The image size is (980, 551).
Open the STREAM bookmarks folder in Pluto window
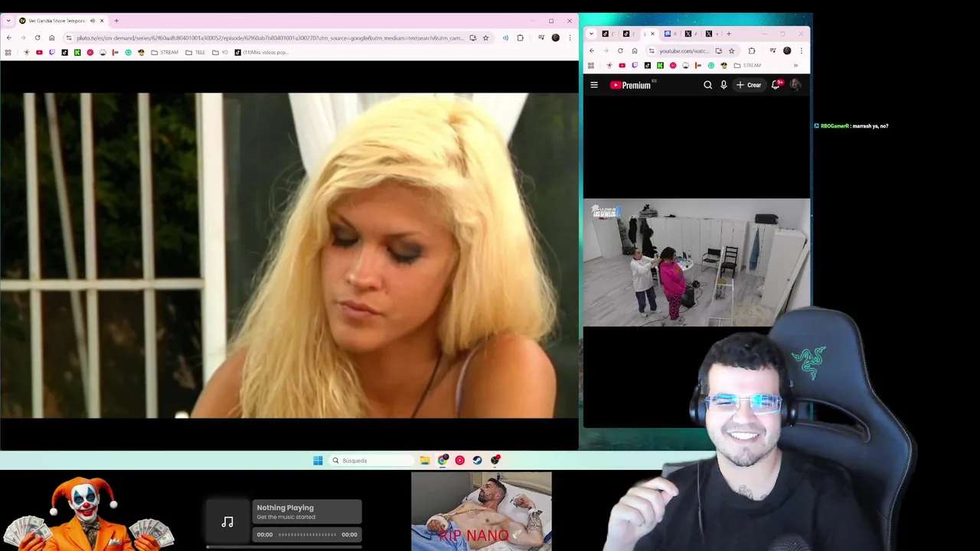[165, 52]
